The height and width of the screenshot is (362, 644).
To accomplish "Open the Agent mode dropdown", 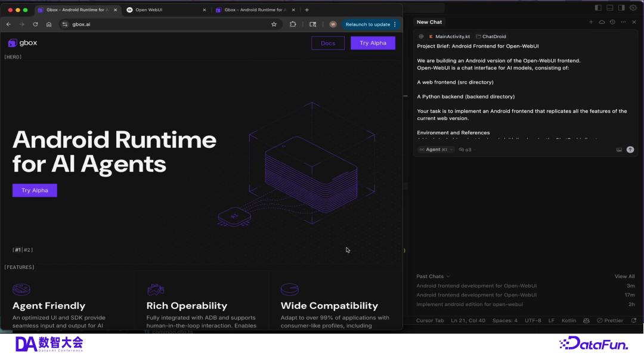I will [436, 150].
